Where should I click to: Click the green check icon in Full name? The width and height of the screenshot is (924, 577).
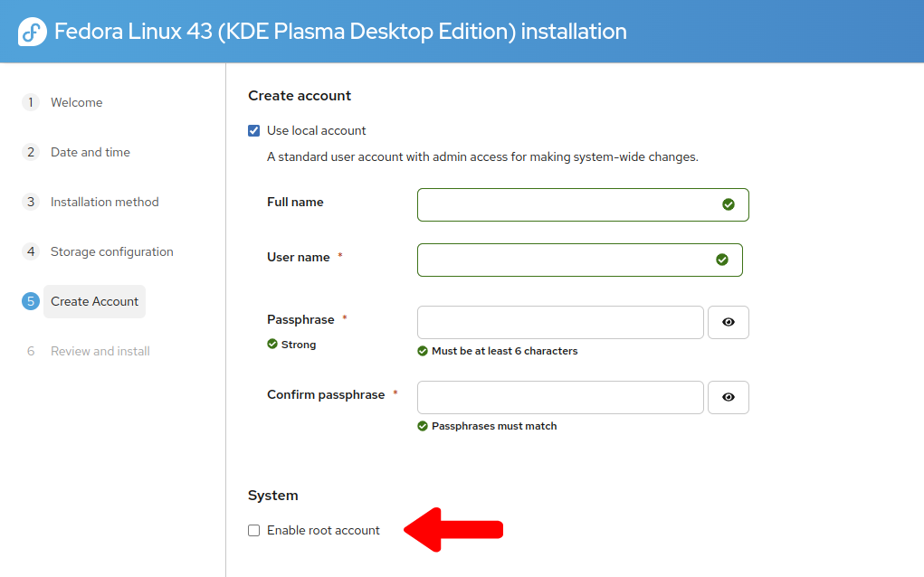[x=729, y=205]
